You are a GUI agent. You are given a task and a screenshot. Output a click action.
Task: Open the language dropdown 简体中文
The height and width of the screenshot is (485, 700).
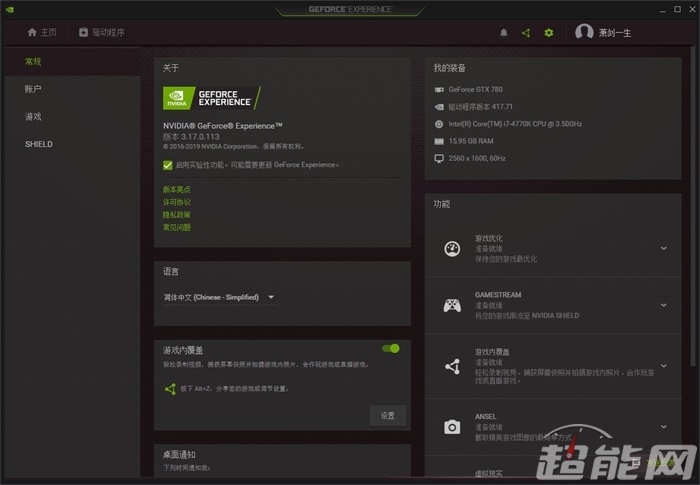(x=219, y=297)
